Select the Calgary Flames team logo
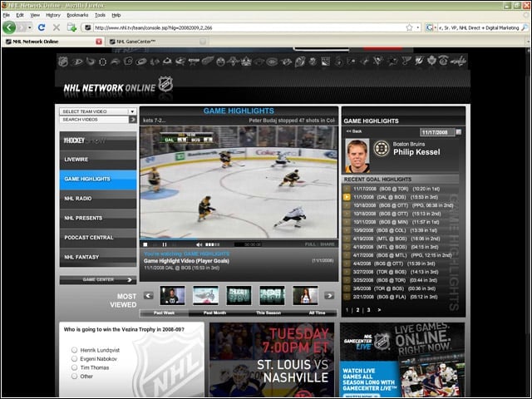This screenshot has width=532, height=399. click(128, 62)
